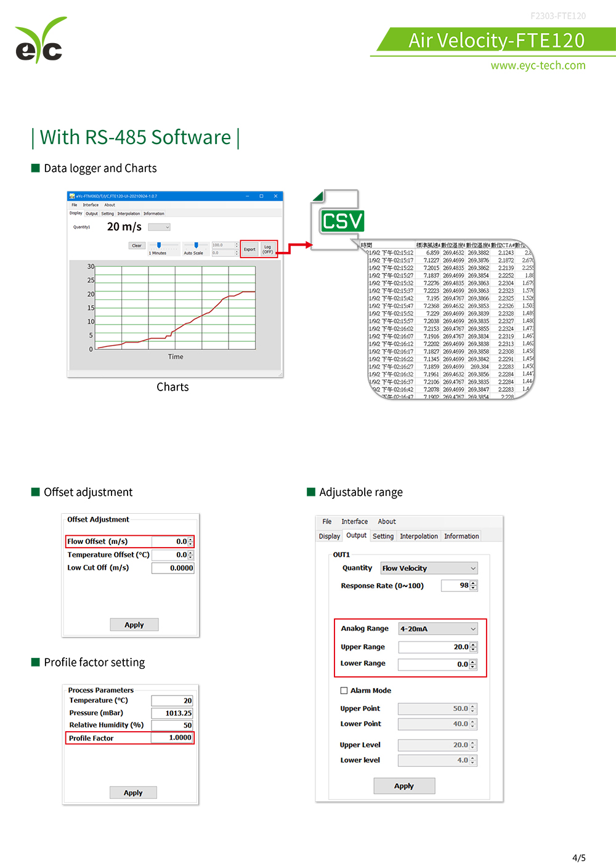Click the Temperature Offset spinner arrows
The image size is (616, 863).
190,555
